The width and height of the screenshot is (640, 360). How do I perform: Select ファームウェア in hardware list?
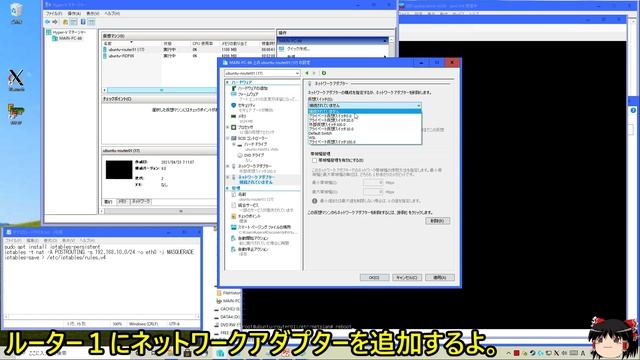click(248, 94)
